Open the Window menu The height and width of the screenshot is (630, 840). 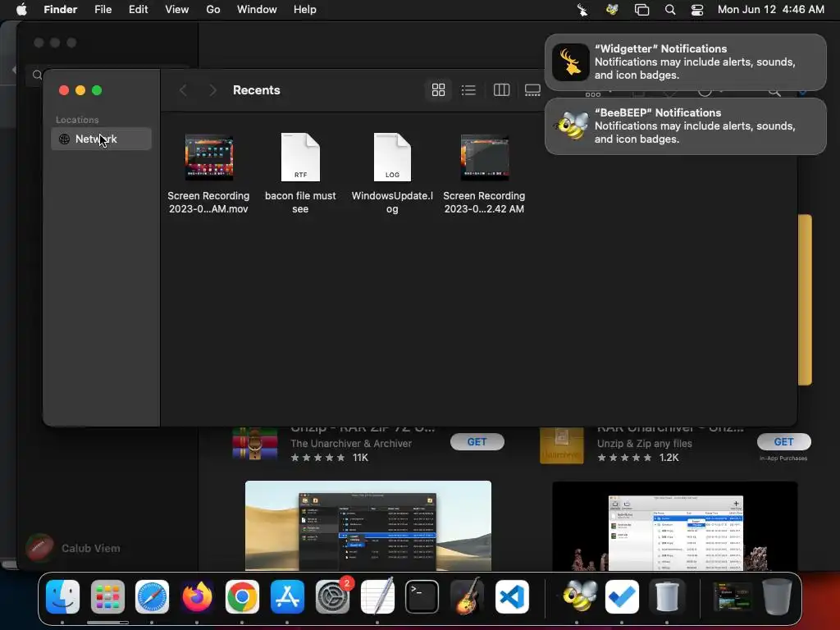tap(257, 10)
